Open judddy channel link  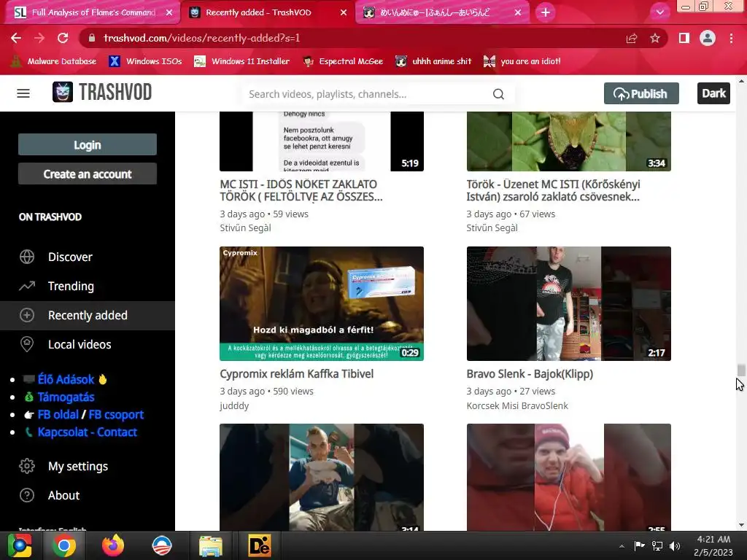pyautogui.click(x=234, y=405)
